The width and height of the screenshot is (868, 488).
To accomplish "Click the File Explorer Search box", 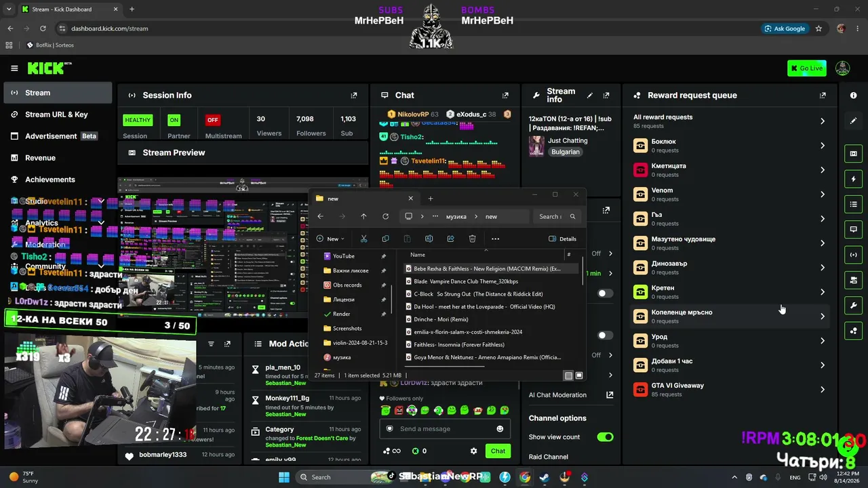I will point(557,217).
